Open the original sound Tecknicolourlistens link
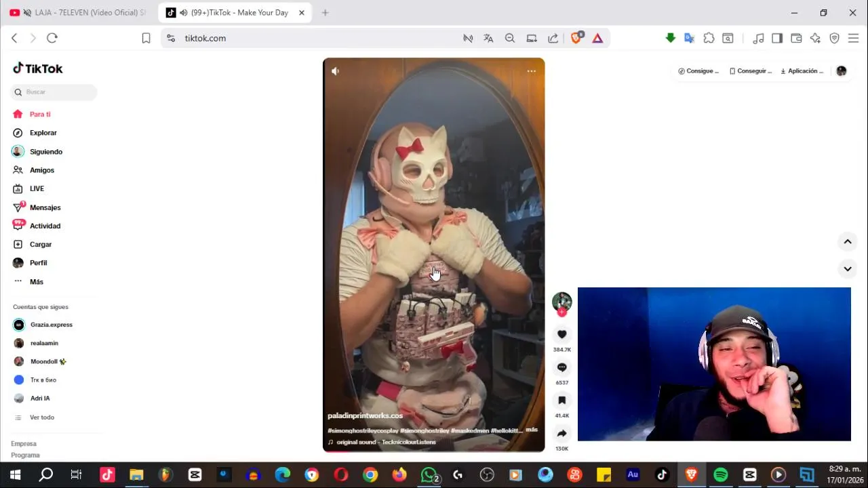Image resolution: width=868 pixels, height=488 pixels. (386, 442)
